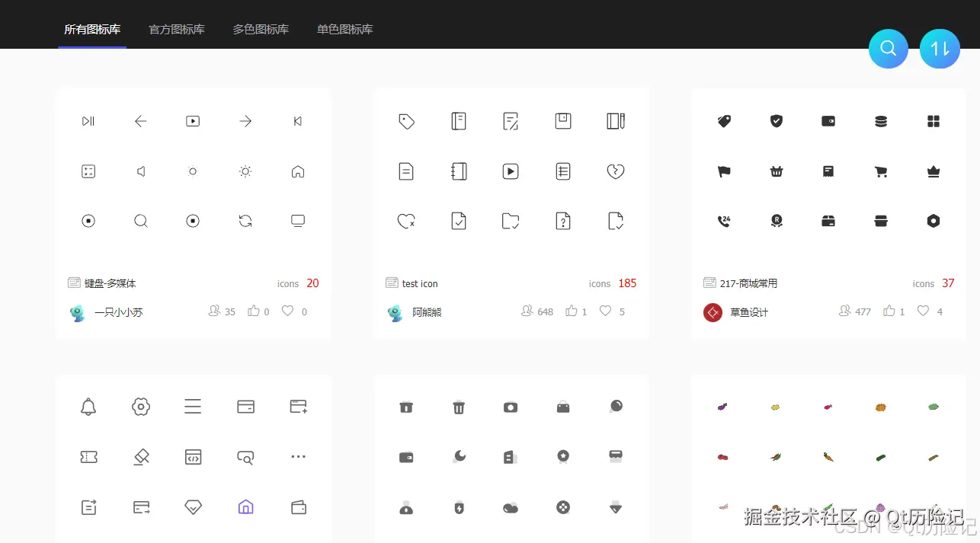Click the 草鱼设计 red avatar
Viewport: 980px width, 543px height.
(713, 312)
